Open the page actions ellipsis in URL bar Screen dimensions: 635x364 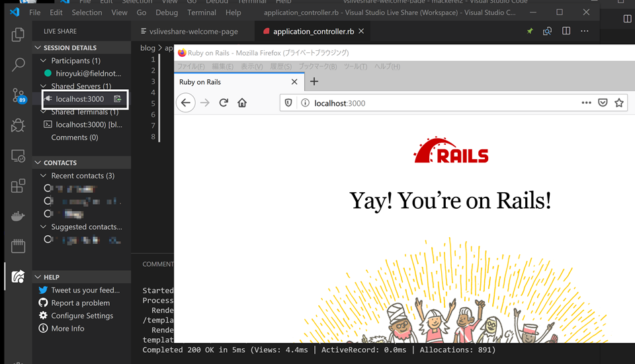[x=587, y=103]
